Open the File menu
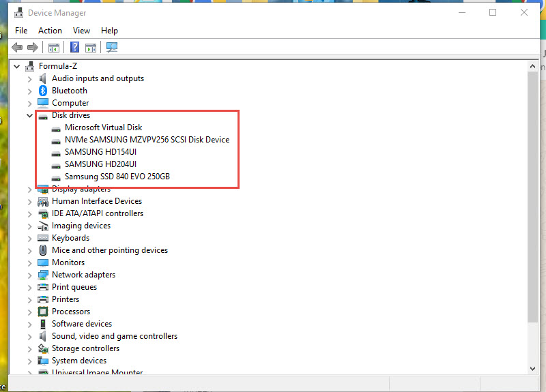 (x=21, y=31)
